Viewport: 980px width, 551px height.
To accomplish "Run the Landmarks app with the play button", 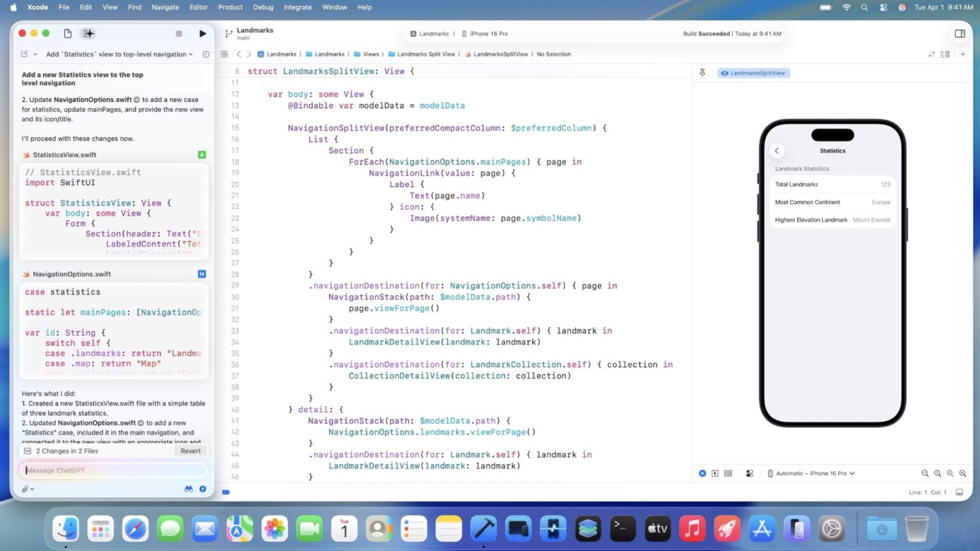I will 201,33.
